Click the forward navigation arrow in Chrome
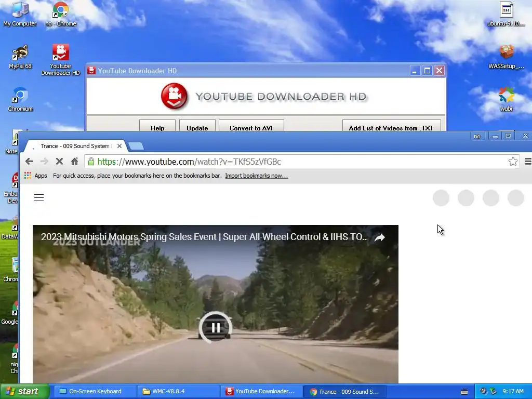Image resolution: width=532 pixels, height=399 pixels. pos(45,162)
